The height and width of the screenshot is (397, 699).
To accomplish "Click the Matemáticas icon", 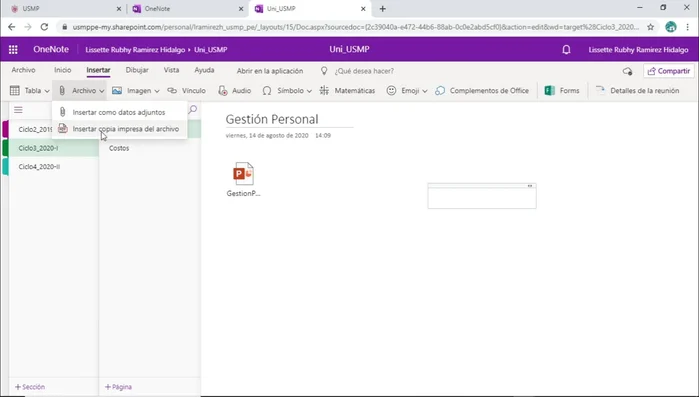I will [x=324, y=90].
